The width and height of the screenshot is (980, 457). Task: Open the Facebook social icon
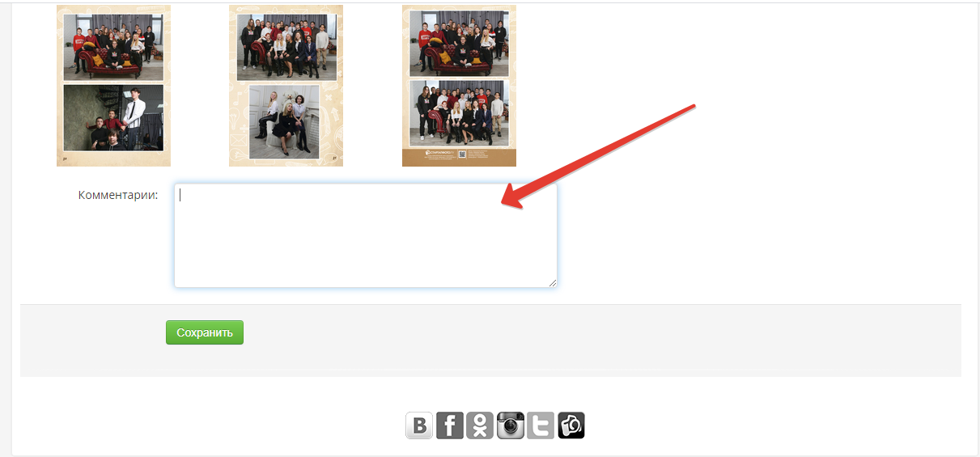[450, 425]
